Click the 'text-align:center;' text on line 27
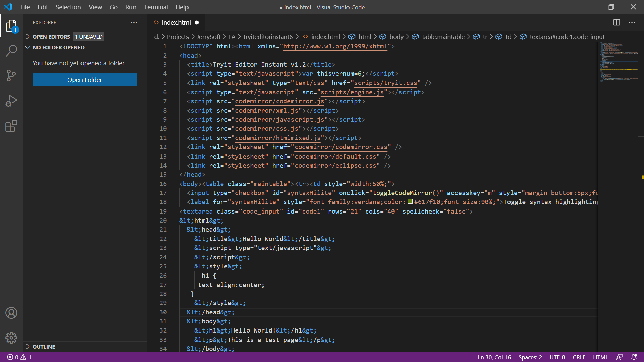This screenshot has height=362, width=644. [231, 285]
